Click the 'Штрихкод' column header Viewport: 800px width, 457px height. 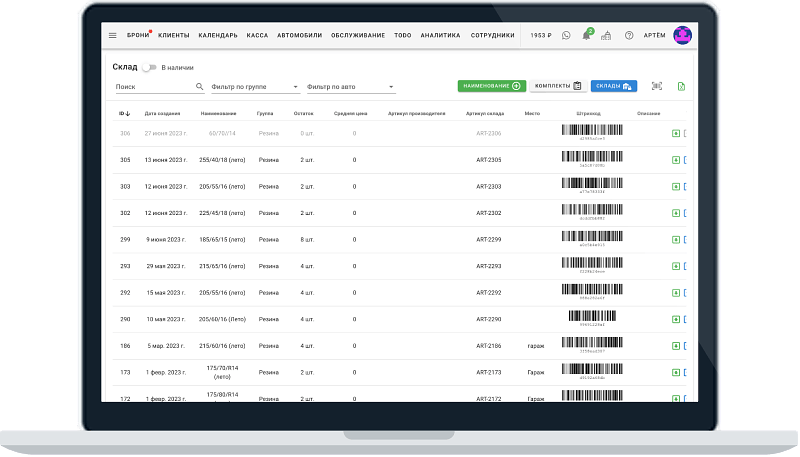[589, 113]
